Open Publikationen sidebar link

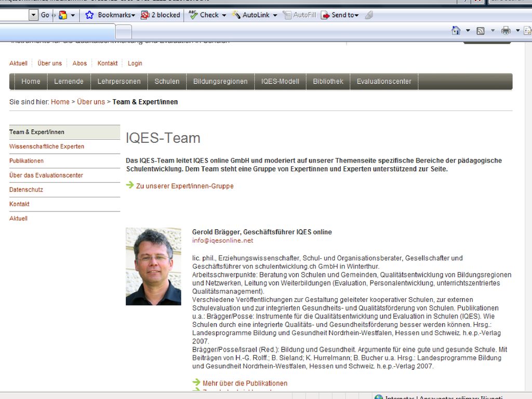[26, 161]
